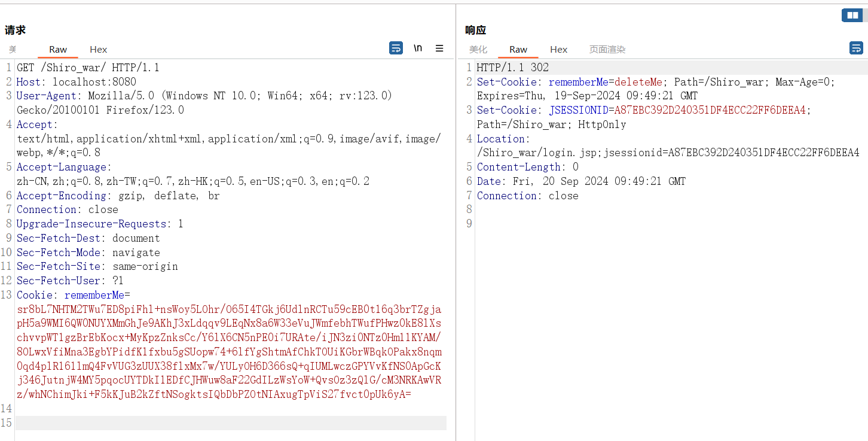Image resolution: width=868 pixels, height=441 pixels.
Task: Open the request panel hamburger menu
Action: pyautogui.click(x=439, y=48)
